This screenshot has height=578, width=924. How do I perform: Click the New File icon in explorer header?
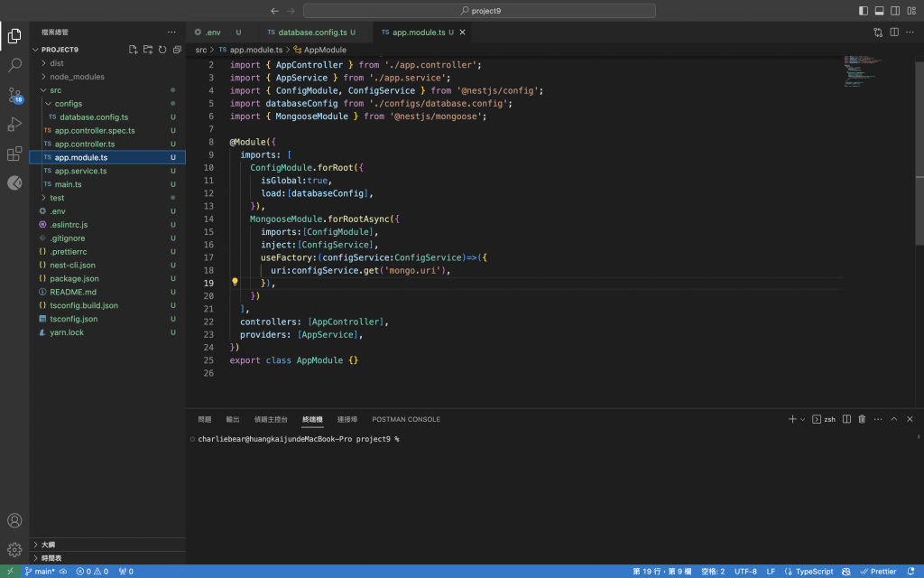[x=134, y=50]
